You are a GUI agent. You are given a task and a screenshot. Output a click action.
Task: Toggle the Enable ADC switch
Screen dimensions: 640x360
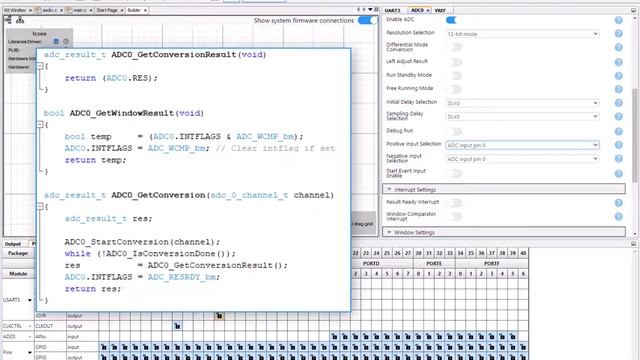[x=451, y=20]
